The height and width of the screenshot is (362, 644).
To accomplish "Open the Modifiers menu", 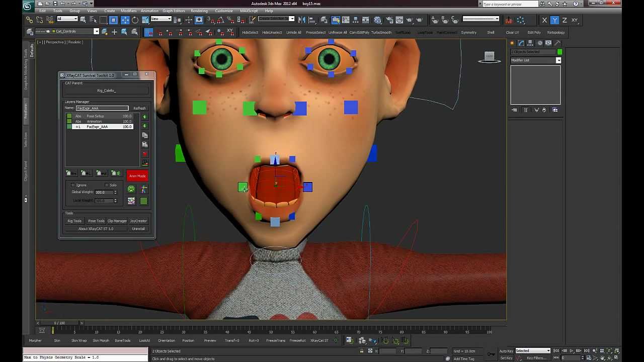I will [x=128, y=11].
